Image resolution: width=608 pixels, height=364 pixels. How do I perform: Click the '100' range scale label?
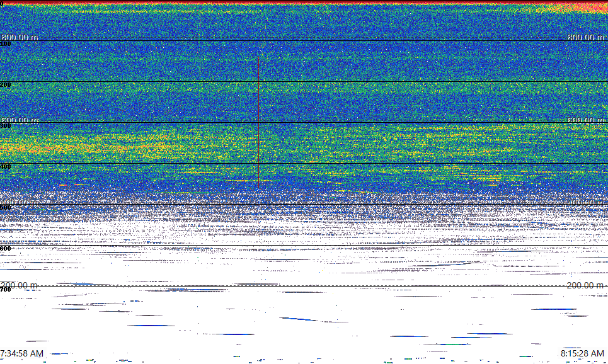pos(6,44)
